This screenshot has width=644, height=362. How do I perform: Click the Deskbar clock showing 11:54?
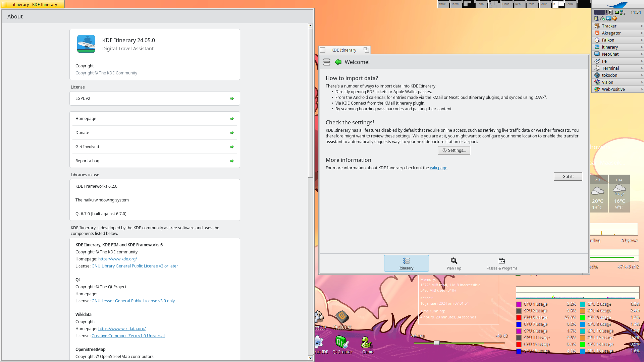635,12
